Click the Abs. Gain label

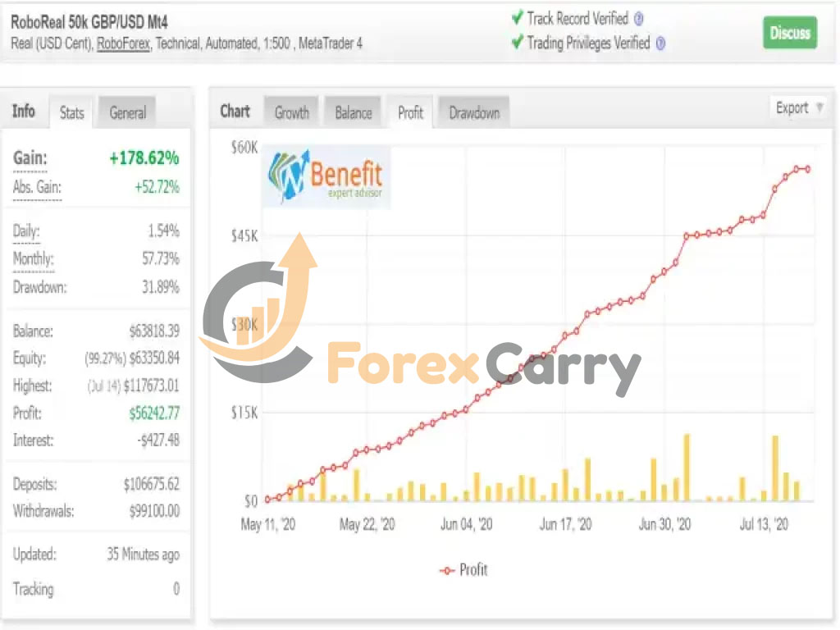[x=37, y=187]
